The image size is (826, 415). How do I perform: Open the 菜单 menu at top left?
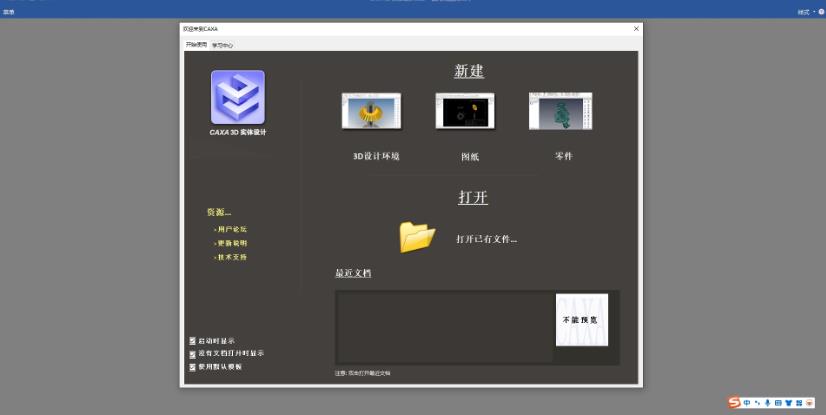coord(9,12)
